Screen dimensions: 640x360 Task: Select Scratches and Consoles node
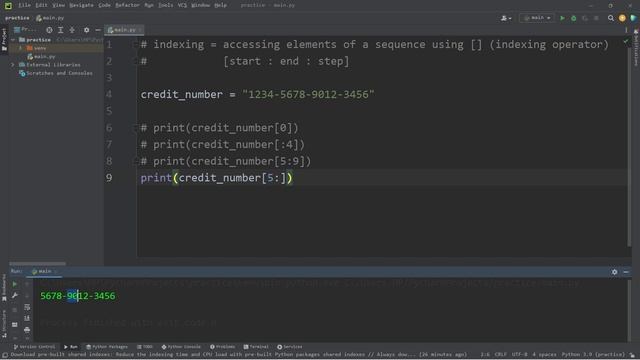pos(56,73)
